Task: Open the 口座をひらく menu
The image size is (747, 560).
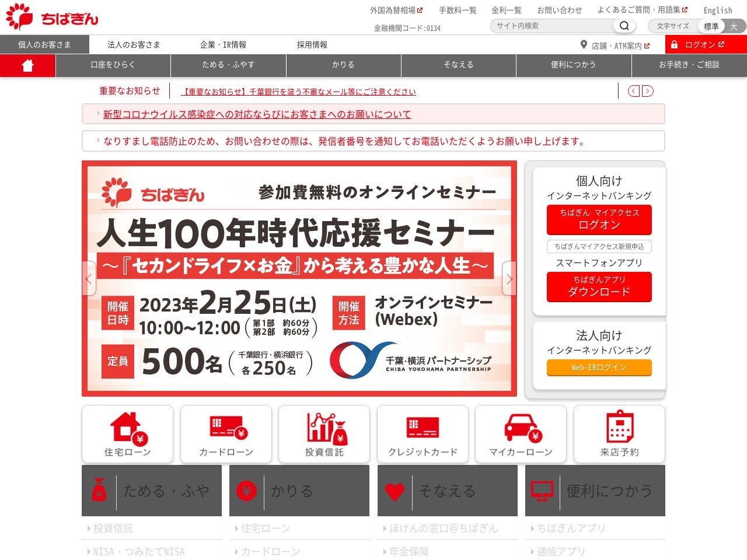Action: pyautogui.click(x=113, y=65)
